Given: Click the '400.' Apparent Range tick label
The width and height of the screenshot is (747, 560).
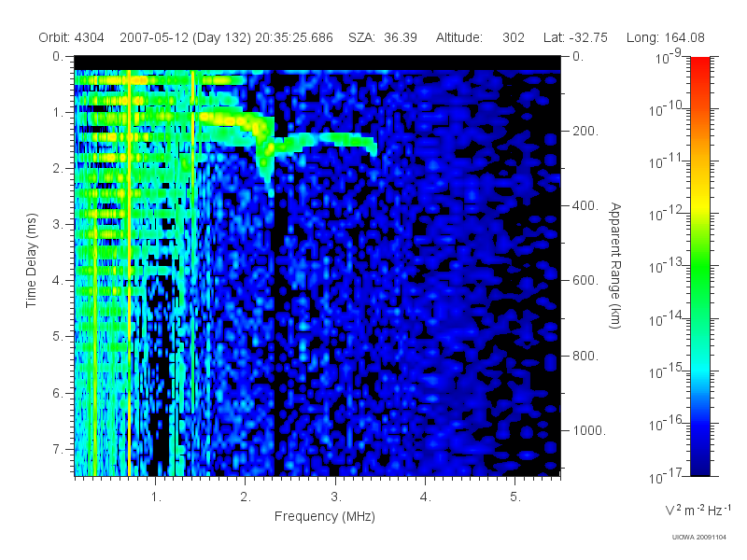Looking at the screenshot, I should pos(585,205).
